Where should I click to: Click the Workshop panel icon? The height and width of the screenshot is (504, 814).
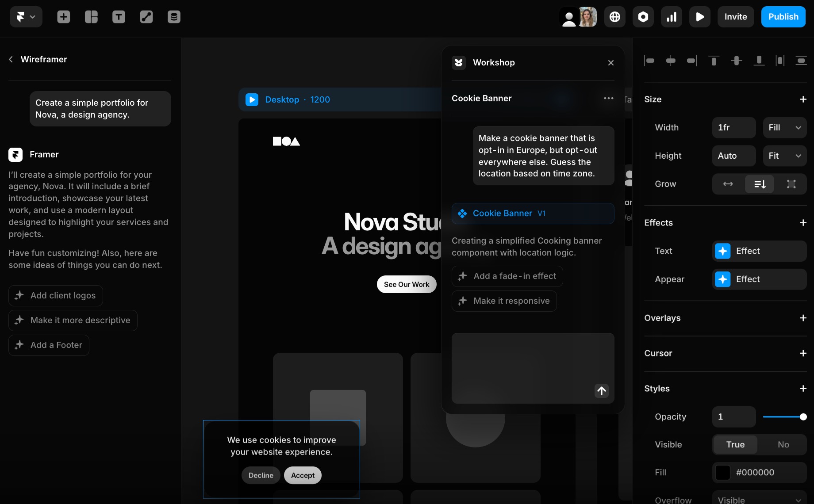tap(459, 63)
